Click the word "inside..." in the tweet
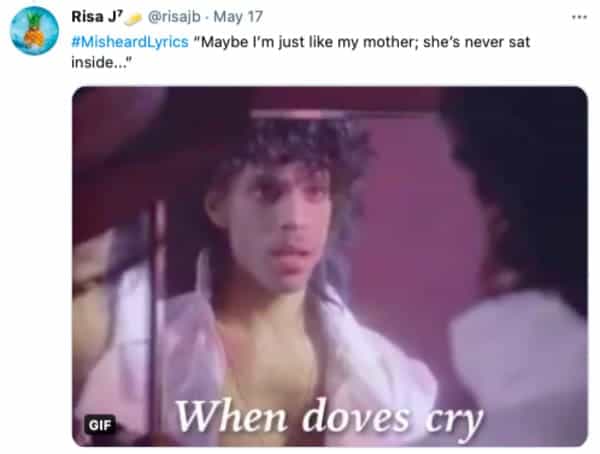Screen dimensions: 600x454 [x=101, y=62]
